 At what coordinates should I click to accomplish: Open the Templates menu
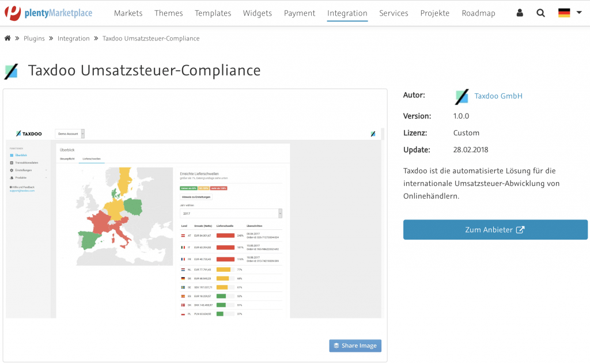pos(213,13)
